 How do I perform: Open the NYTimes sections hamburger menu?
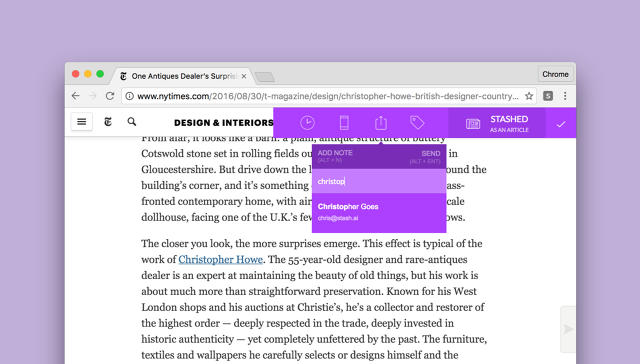(82, 122)
